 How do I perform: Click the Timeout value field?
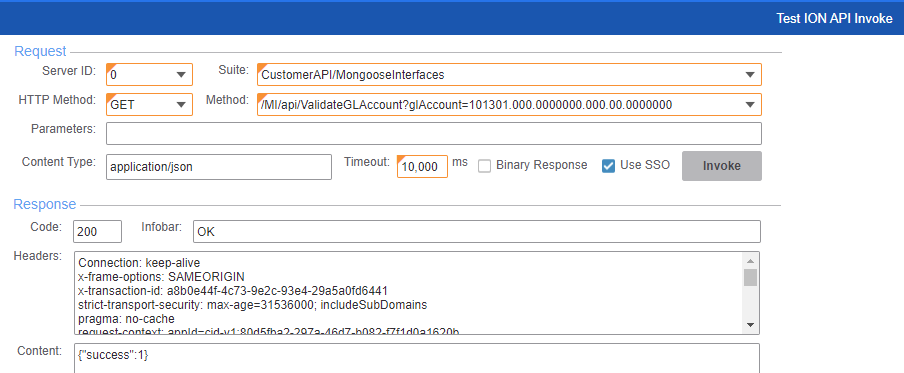[x=423, y=167]
